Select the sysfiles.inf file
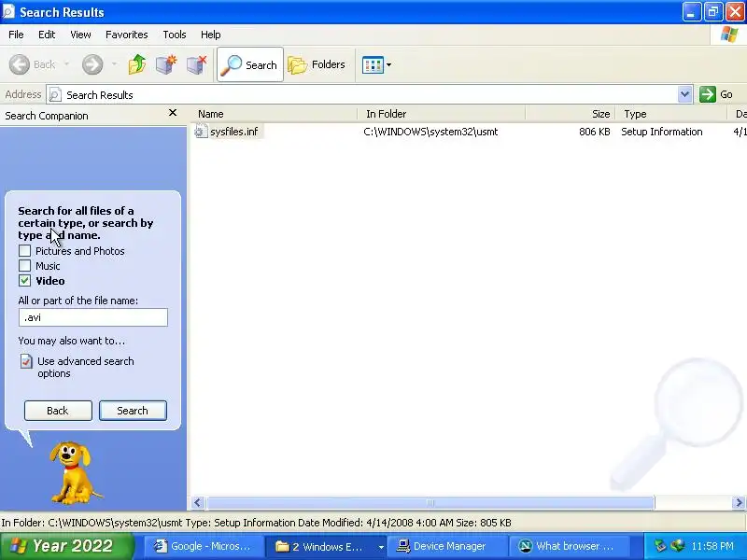The height and width of the screenshot is (560, 747). click(x=234, y=132)
